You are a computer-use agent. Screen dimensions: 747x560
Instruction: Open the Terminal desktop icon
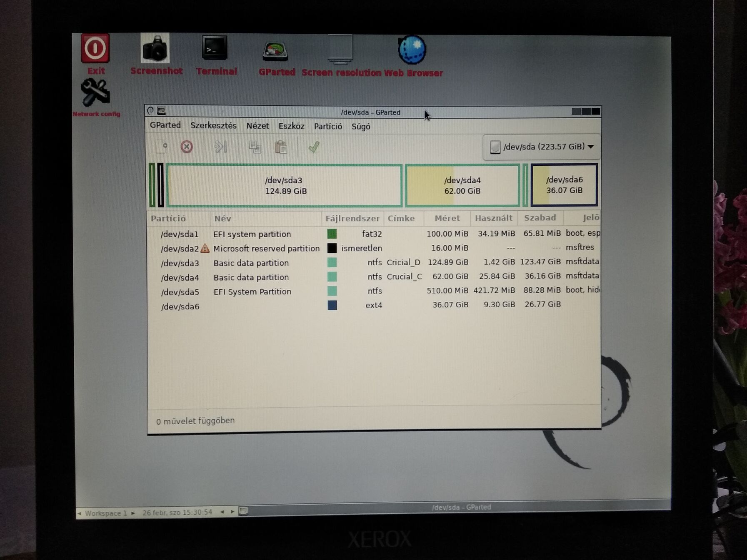tap(215, 48)
